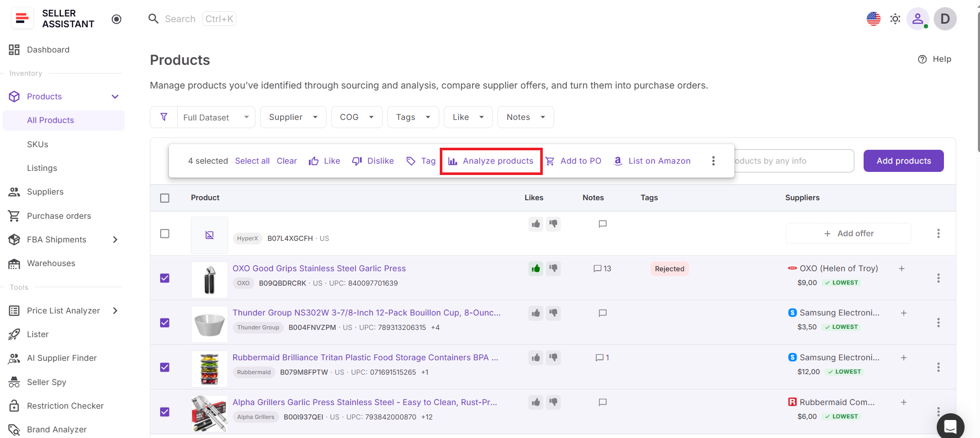Uncheck the Thunder Group Bouillon Cup checkbox

coord(165,323)
